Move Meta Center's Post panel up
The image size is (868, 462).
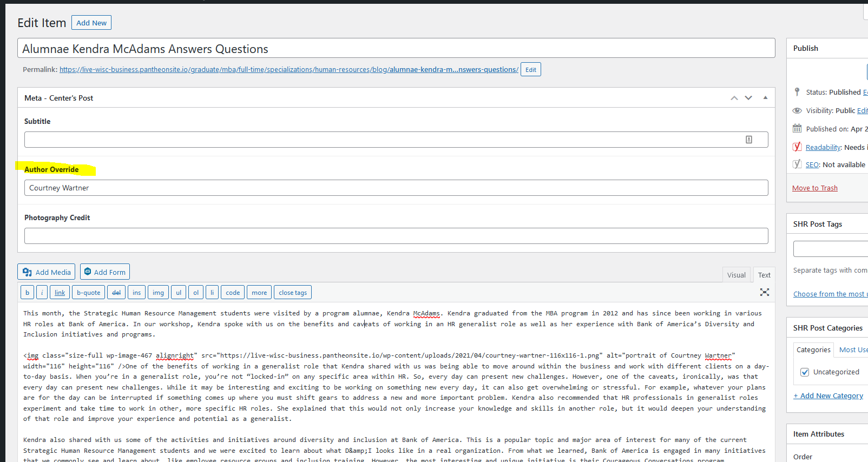[734, 98]
